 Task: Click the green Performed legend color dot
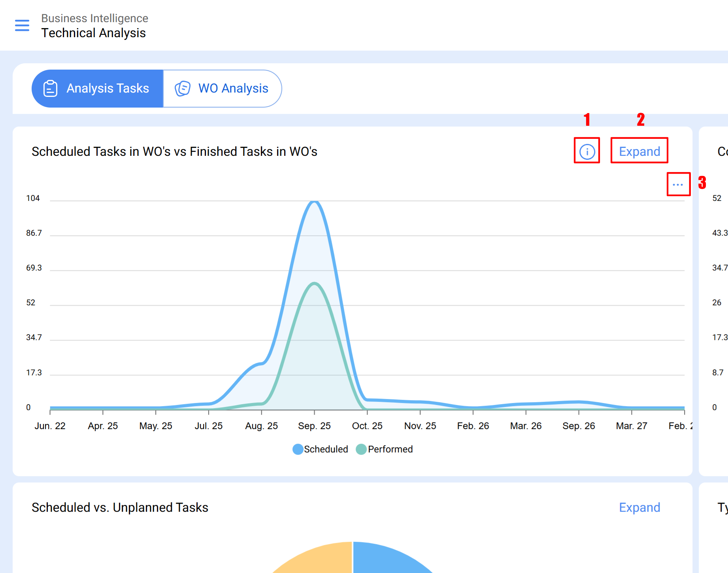coord(361,449)
